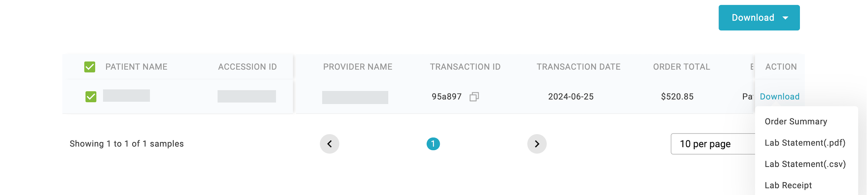
Task: Click the Patient Name column header
Action: click(136, 67)
